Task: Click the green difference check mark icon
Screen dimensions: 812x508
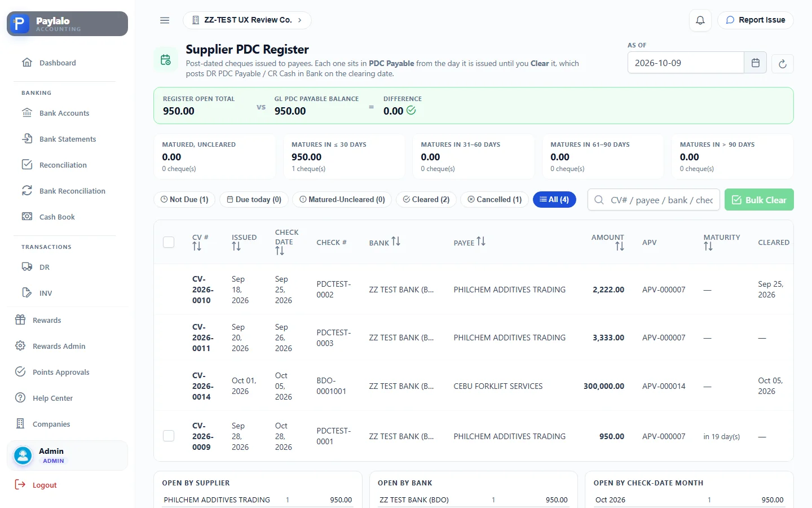Action: click(411, 111)
